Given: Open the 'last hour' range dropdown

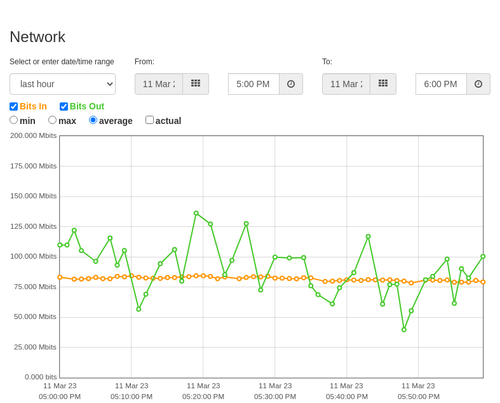Looking at the screenshot, I should click(x=63, y=84).
